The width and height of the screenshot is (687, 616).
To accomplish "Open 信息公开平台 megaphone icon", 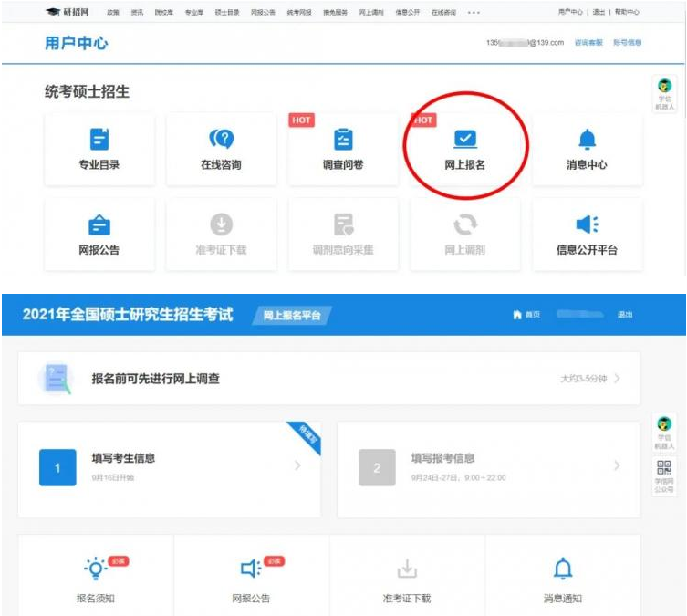I will [588, 224].
